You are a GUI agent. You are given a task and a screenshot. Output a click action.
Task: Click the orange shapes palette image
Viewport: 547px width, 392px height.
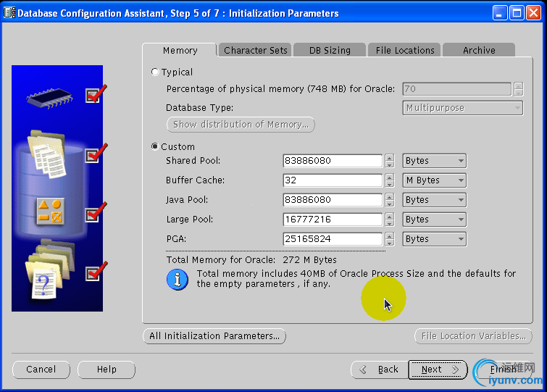(x=51, y=212)
